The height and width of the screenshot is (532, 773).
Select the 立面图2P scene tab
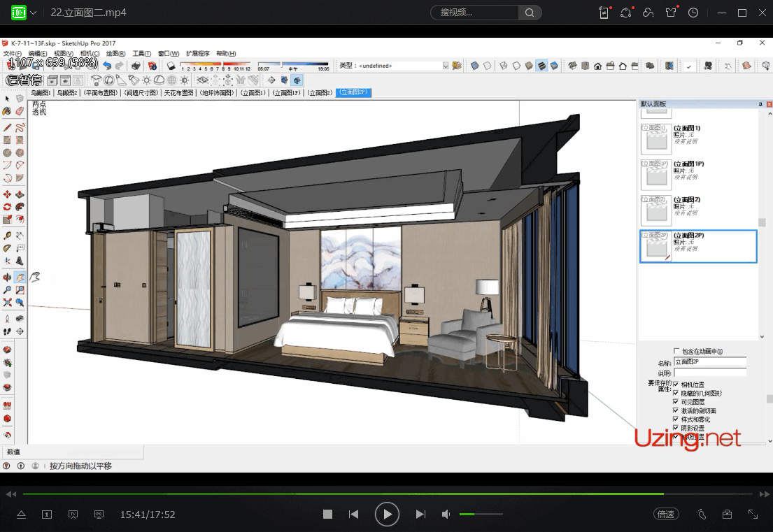click(353, 92)
